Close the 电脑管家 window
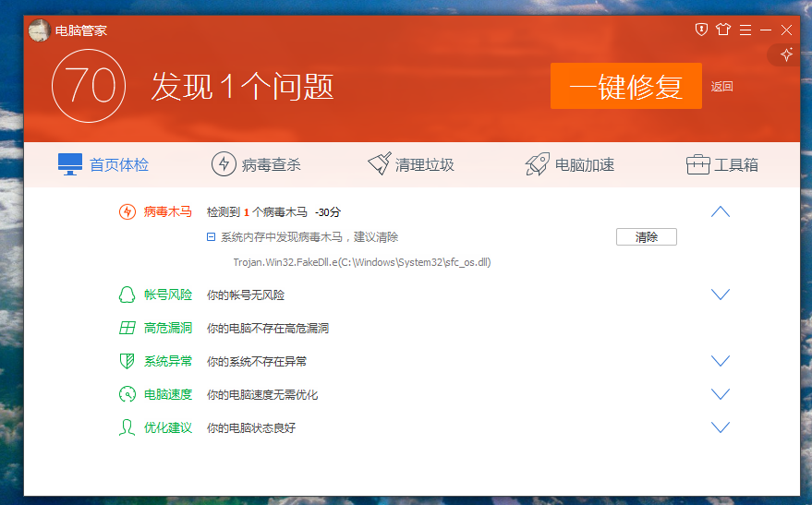The image size is (812, 505). pos(787,30)
